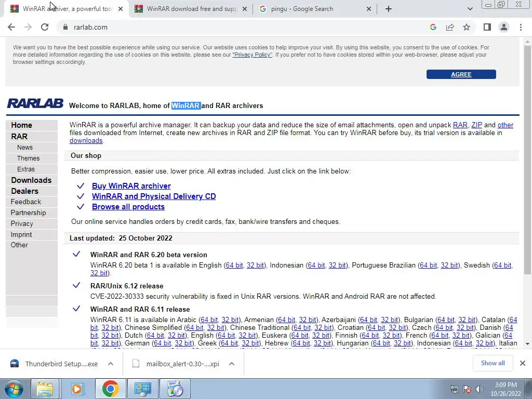This screenshot has width=532, height=399.
Task: Switch to pingu Google Search tab
Action: 314,9
